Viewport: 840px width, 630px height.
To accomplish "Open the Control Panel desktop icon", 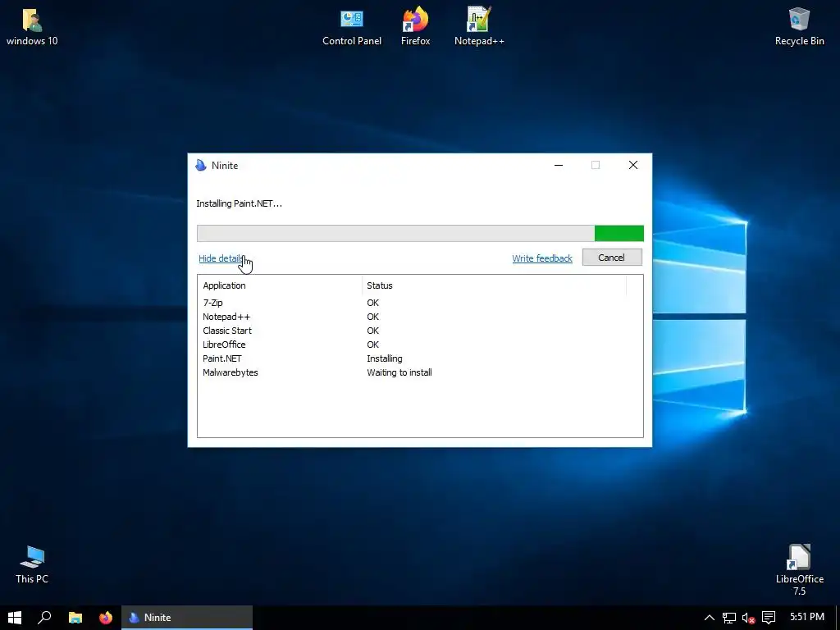I will coord(352,27).
